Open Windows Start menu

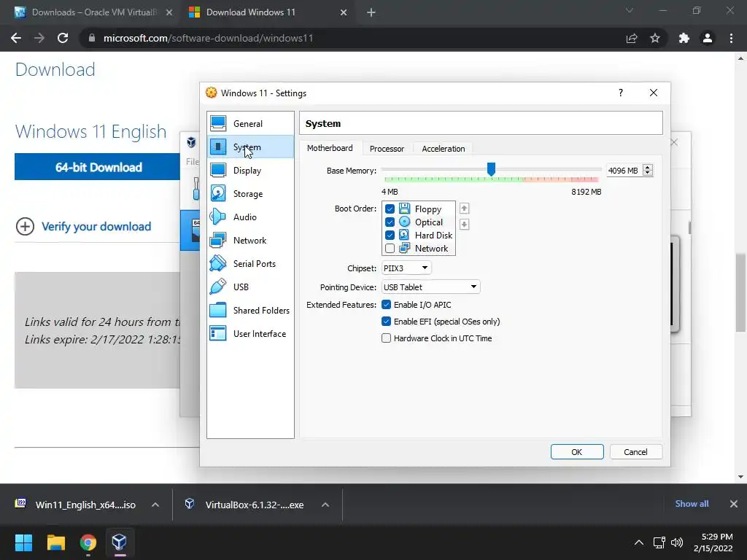coord(23,542)
